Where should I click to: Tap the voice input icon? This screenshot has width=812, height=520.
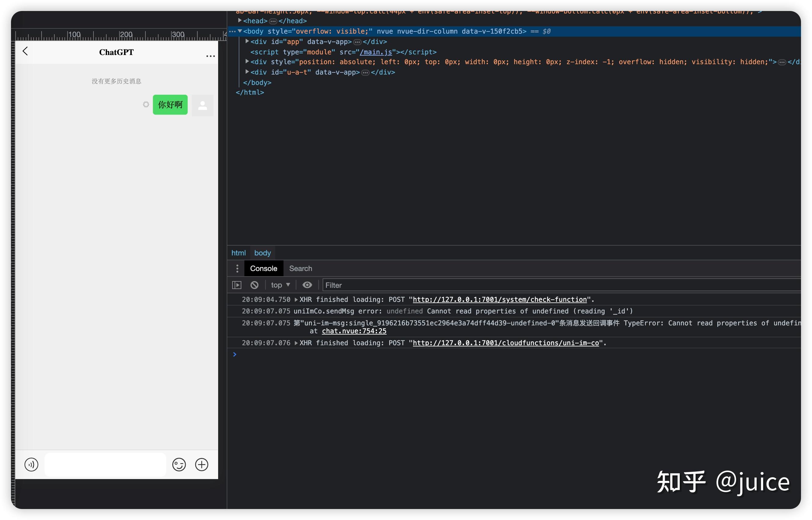[31, 464]
